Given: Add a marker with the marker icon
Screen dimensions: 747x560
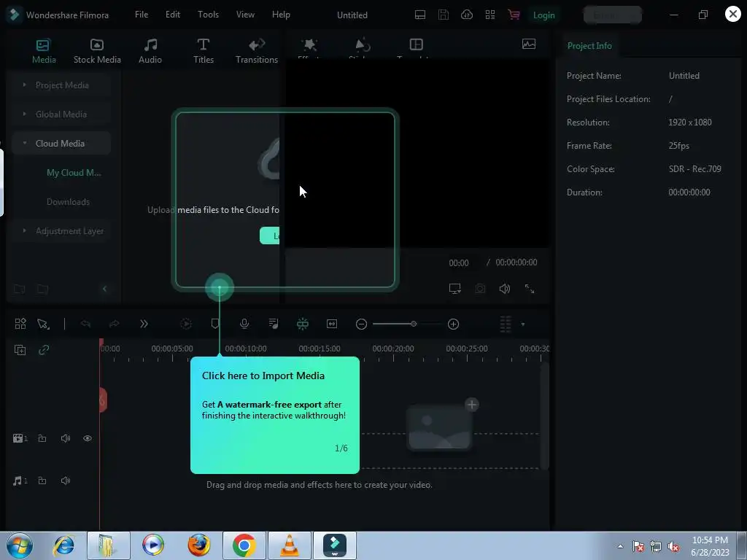Looking at the screenshot, I should click(215, 324).
